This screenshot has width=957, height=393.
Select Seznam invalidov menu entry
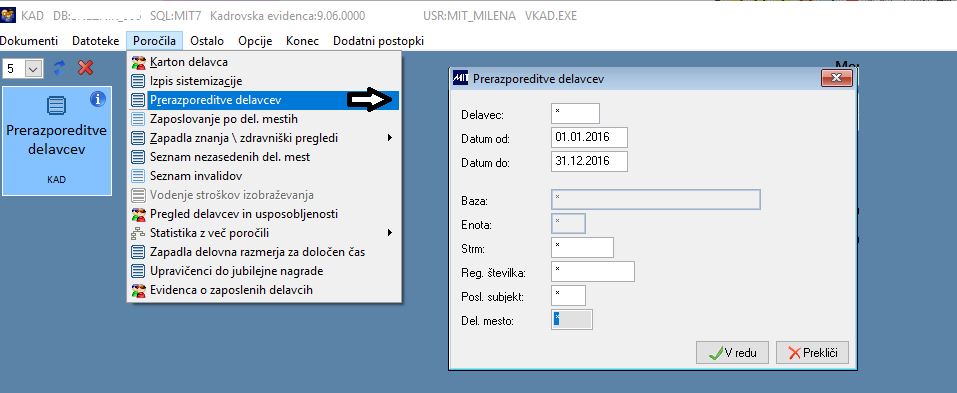[264, 176]
